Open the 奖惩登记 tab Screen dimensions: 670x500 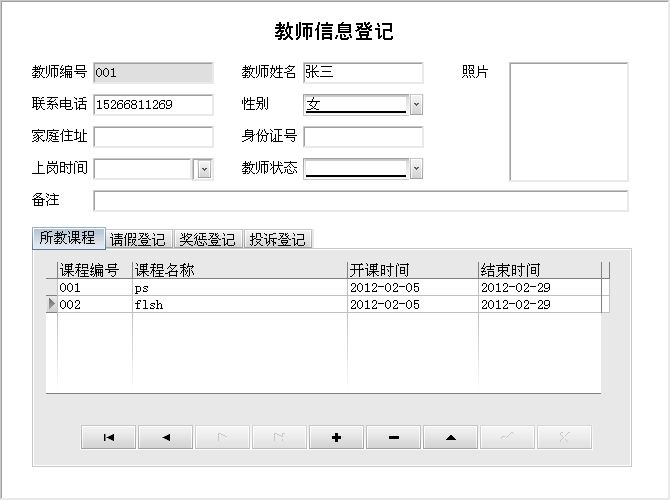(207, 240)
